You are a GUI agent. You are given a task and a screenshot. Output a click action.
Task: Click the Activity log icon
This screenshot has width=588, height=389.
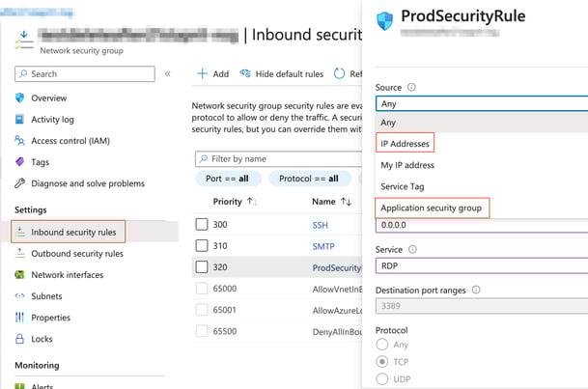[20, 120]
